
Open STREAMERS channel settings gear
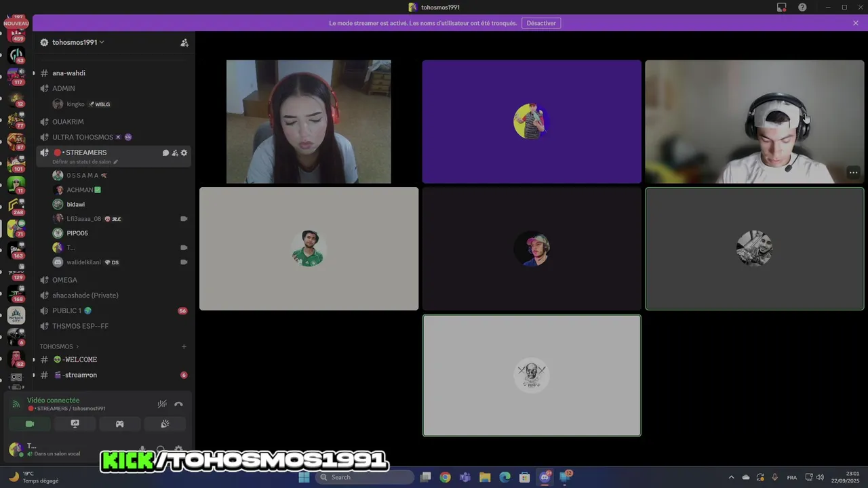(x=184, y=152)
